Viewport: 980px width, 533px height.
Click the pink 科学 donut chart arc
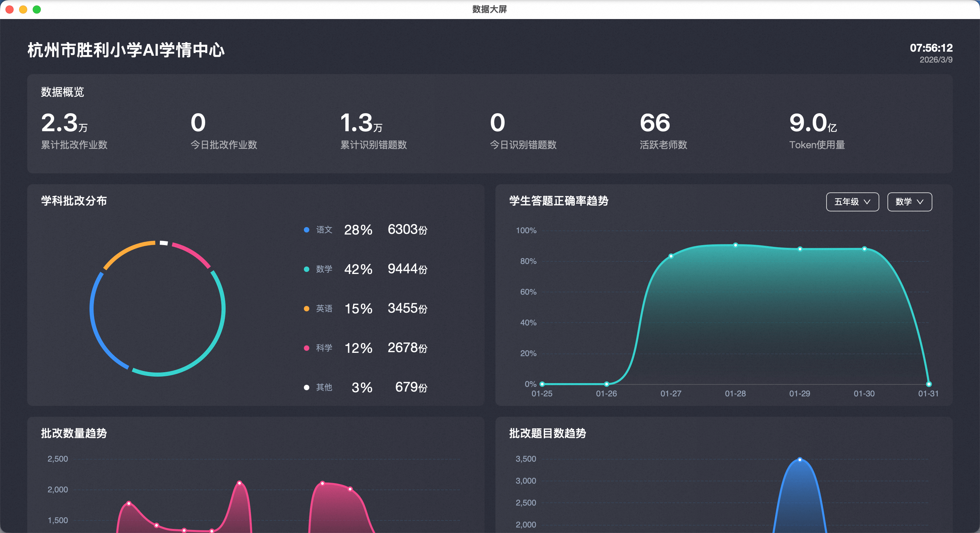click(x=192, y=253)
